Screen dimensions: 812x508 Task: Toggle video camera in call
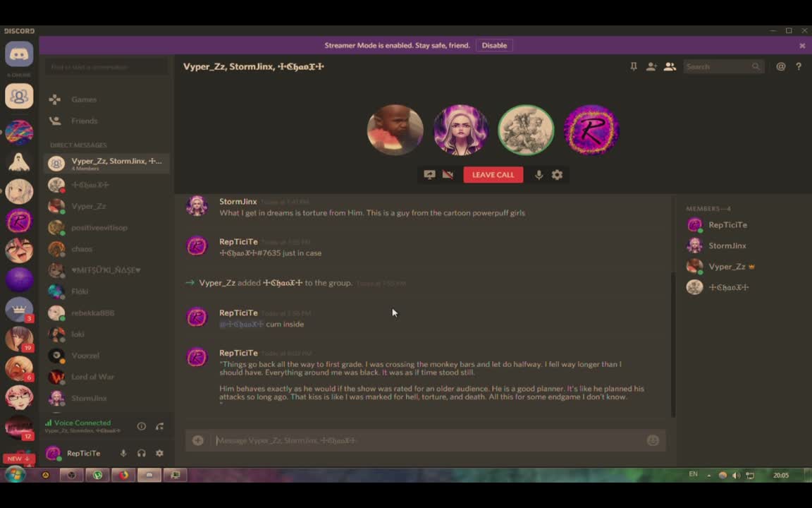[448, 175]
